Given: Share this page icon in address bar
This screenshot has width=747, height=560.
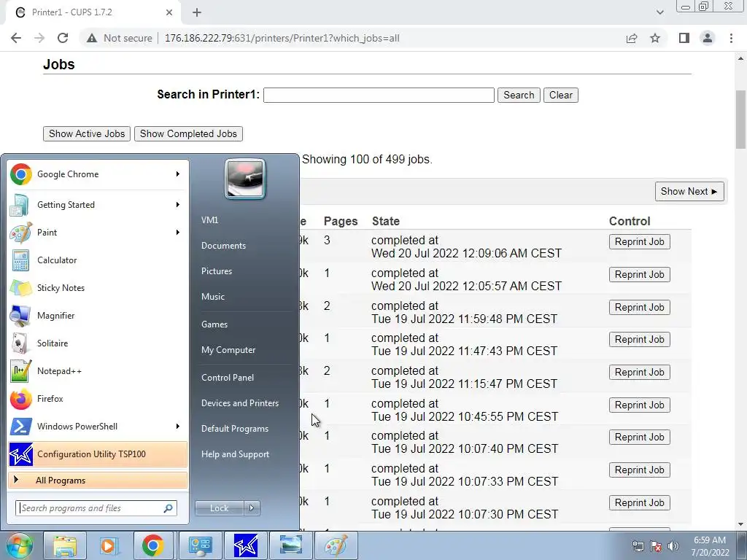Looking at the screenshot, I should click(632, 38).
